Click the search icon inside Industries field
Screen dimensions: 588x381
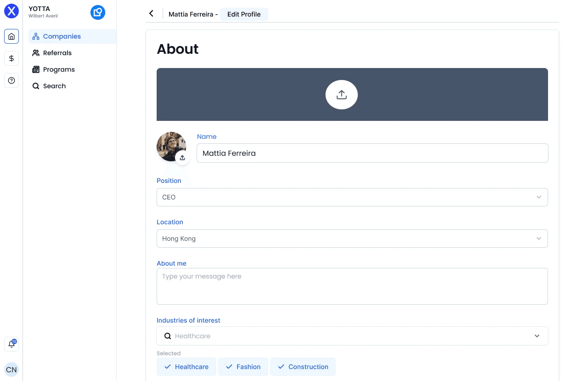(168, 336)
